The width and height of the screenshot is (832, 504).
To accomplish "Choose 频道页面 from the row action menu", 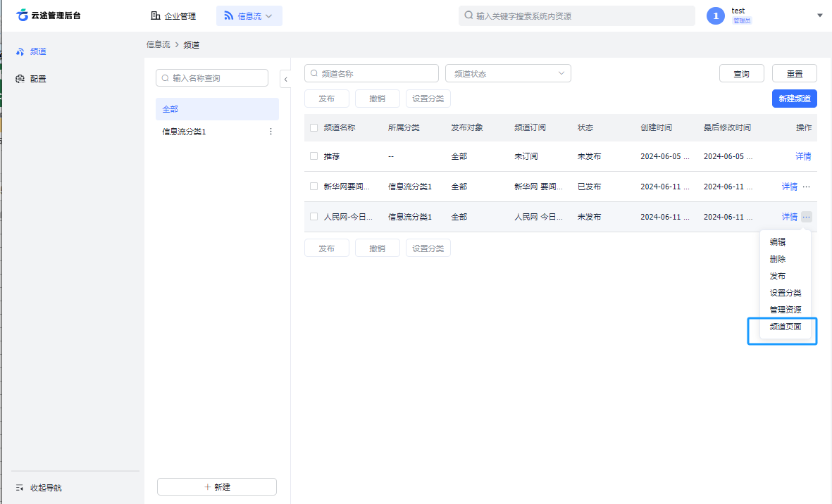I will point(786,327).
